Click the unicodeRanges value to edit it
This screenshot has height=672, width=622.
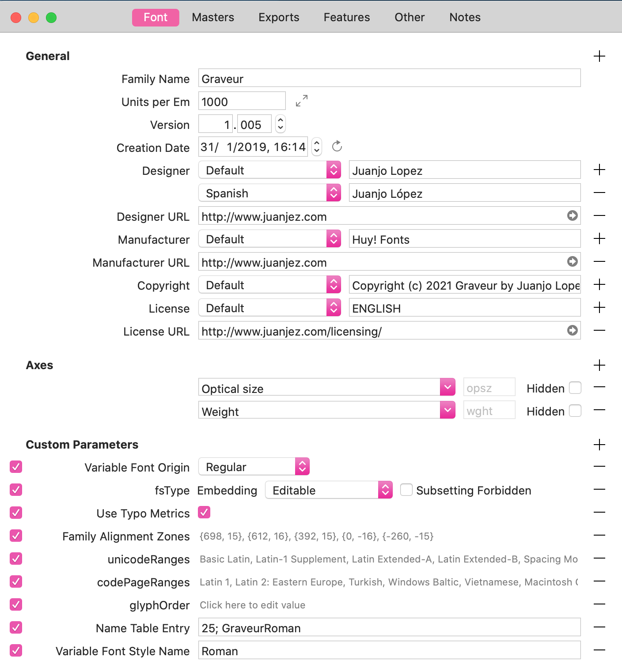(x=388, y=559)
